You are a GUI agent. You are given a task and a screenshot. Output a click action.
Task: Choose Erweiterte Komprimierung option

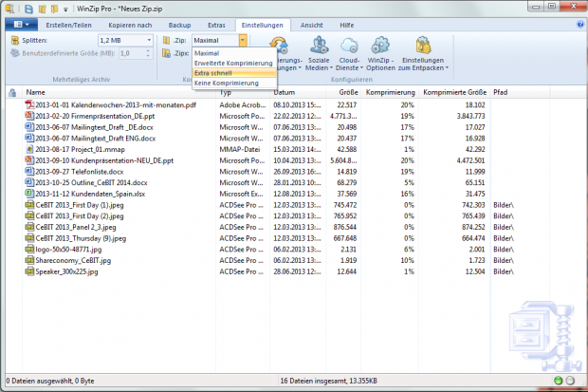point(234,63)
